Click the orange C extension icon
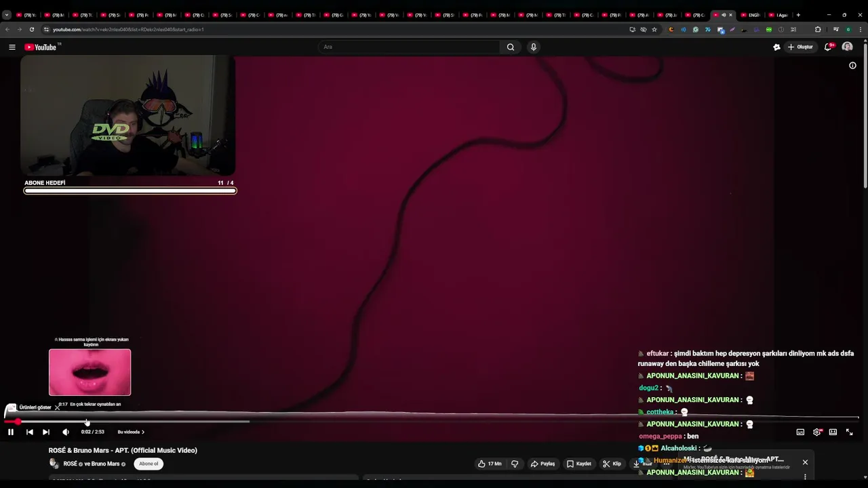 click(671, 29)
